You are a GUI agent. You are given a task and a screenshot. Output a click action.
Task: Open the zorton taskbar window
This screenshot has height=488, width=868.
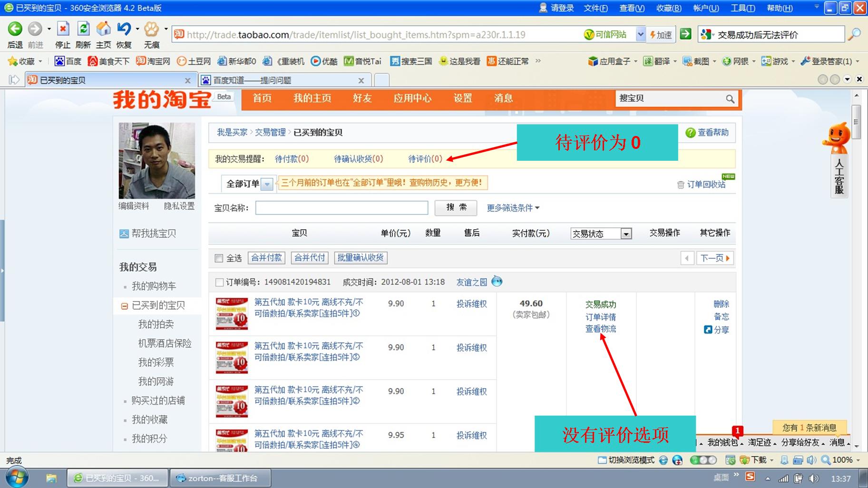[x=221, y=478]
